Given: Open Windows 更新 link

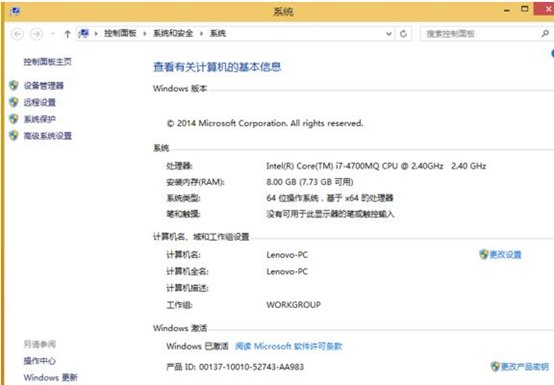Looking at the screenshot, I should click(51, 378).
